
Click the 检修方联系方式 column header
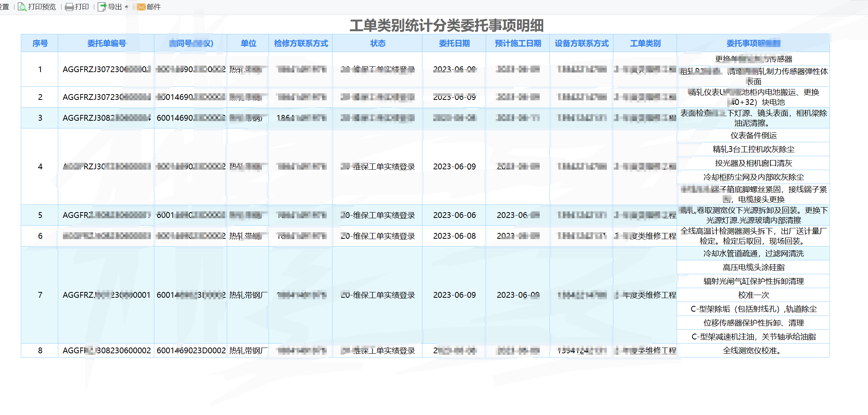tap(301, 43)
